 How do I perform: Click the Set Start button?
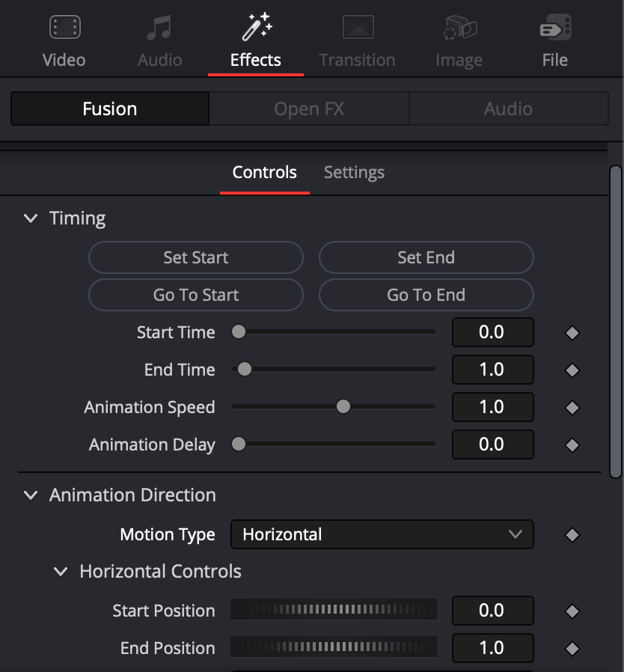point(196,257)
